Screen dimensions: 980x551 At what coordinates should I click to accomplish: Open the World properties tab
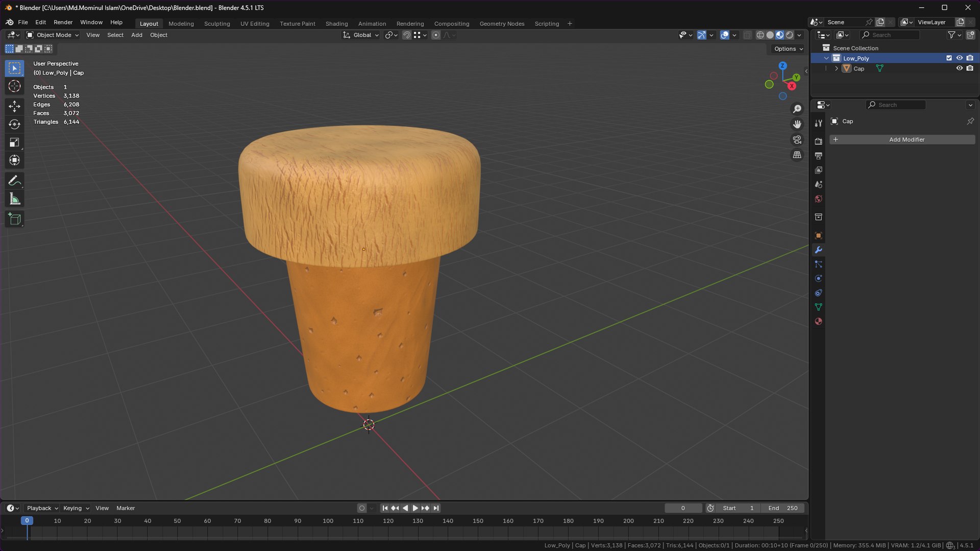click(818, 199)
